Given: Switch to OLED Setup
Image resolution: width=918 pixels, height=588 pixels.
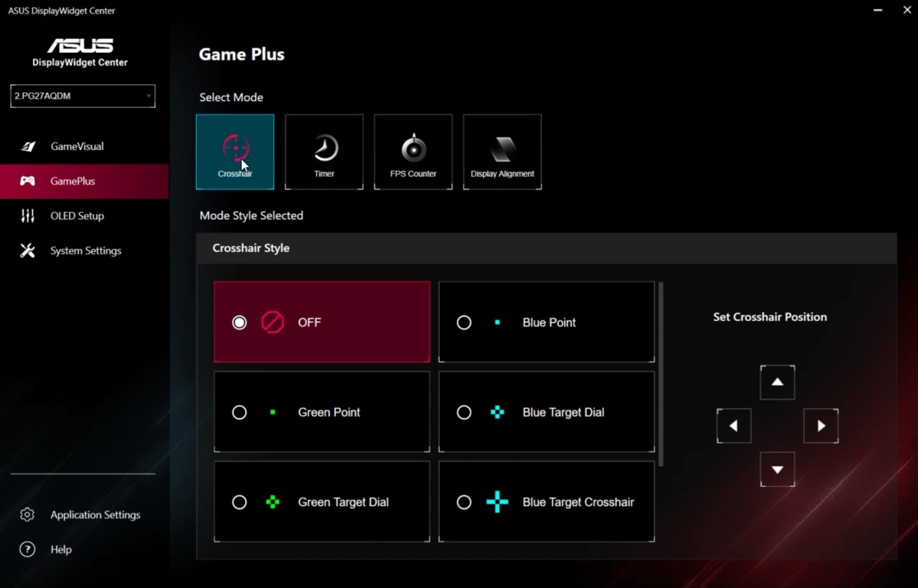Looking at the screenshot, I should [x=77, y=216].
